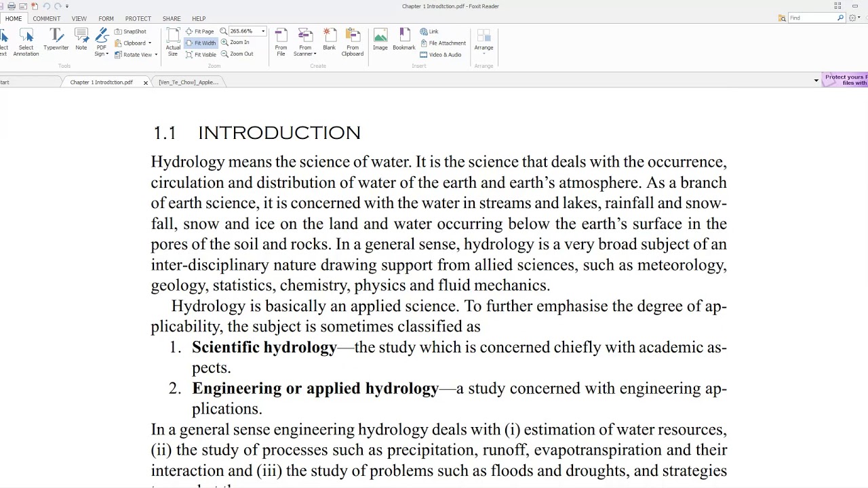Insert an Image

tap(380, 39)
